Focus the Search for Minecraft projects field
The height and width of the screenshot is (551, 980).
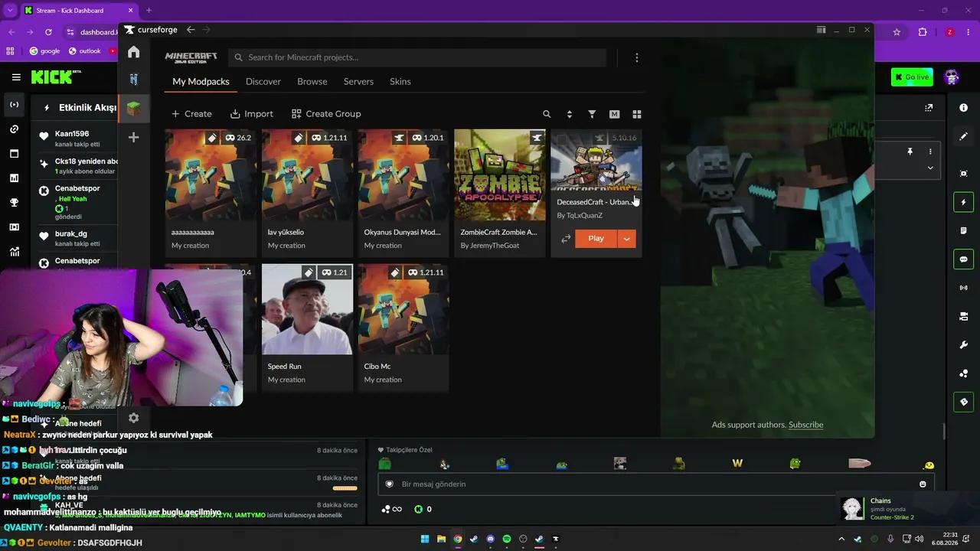click(417, 57)
